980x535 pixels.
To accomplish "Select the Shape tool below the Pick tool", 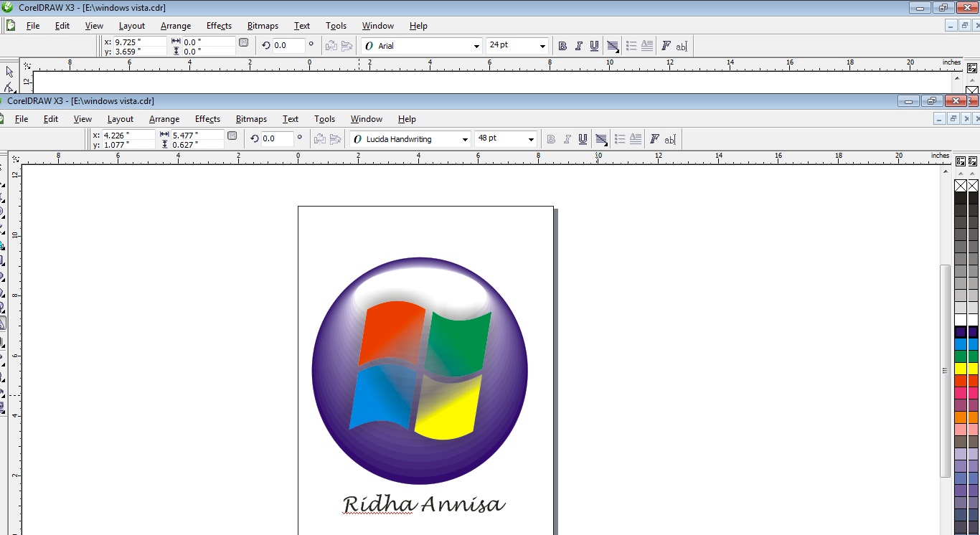I will tap(9, 86).
